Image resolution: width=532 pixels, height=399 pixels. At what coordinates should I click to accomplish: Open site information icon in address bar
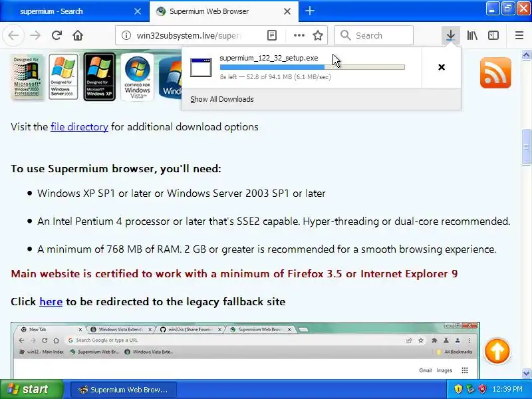click(x=126, y=35)
